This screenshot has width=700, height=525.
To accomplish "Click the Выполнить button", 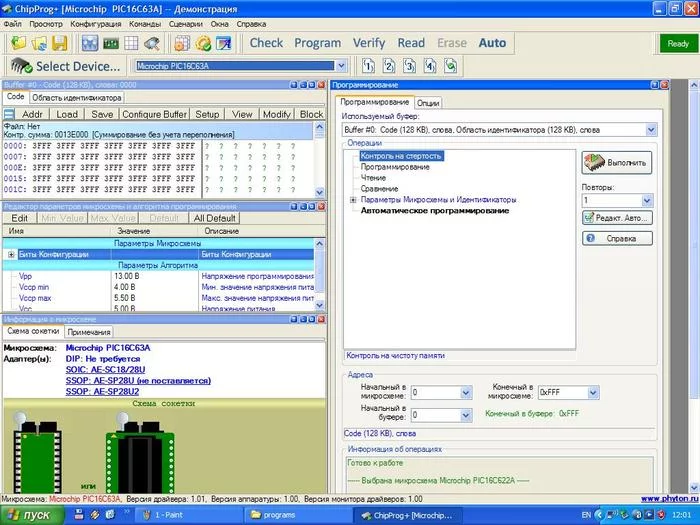I will 617,163.
